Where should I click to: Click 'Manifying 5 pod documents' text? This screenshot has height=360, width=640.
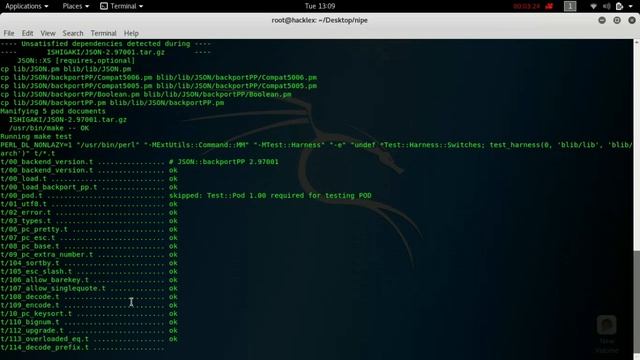[x=53, y=111]
